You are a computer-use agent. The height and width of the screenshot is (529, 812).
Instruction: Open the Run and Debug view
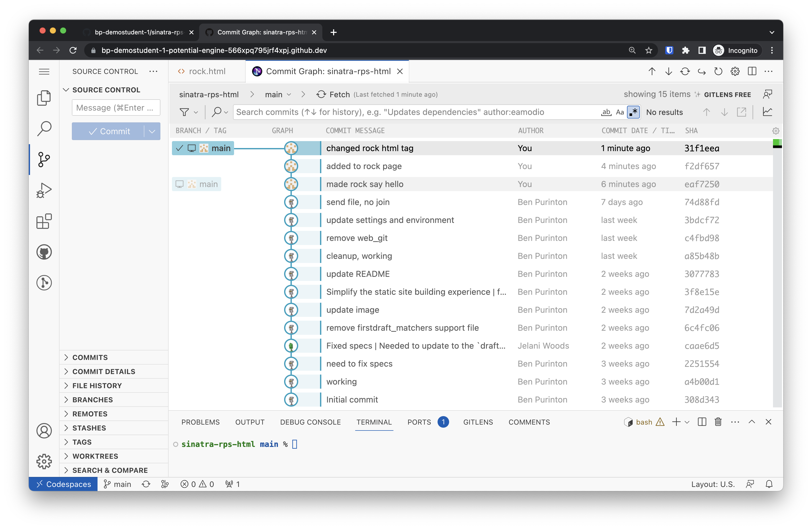44,190
